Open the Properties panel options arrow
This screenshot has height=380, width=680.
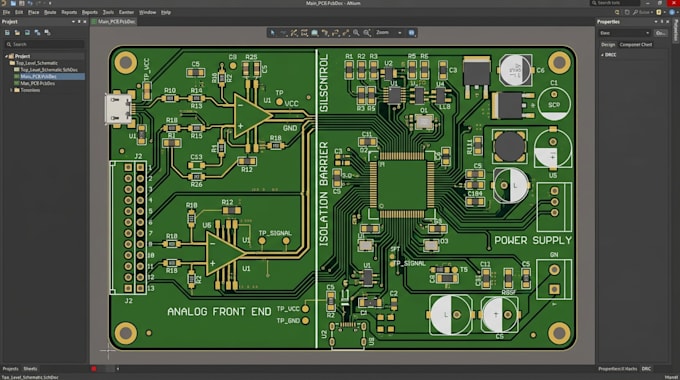pyautogui.click(x=656, y=22)
